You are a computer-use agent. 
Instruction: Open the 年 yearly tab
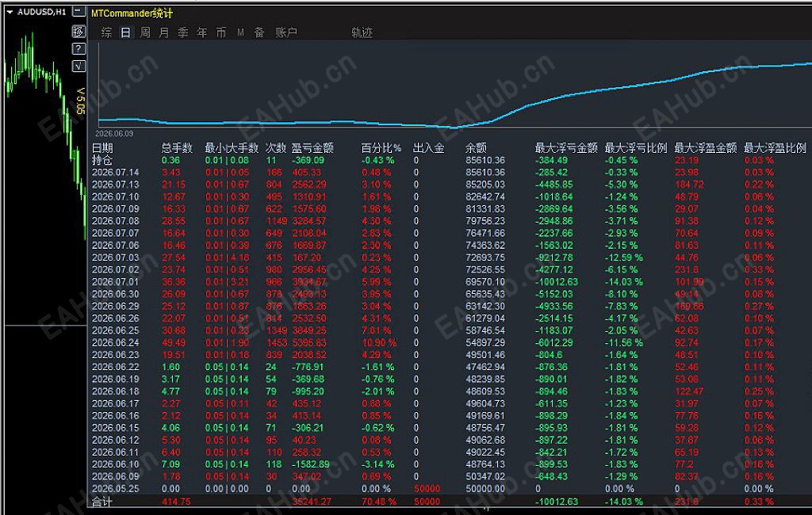click(202, 32)
